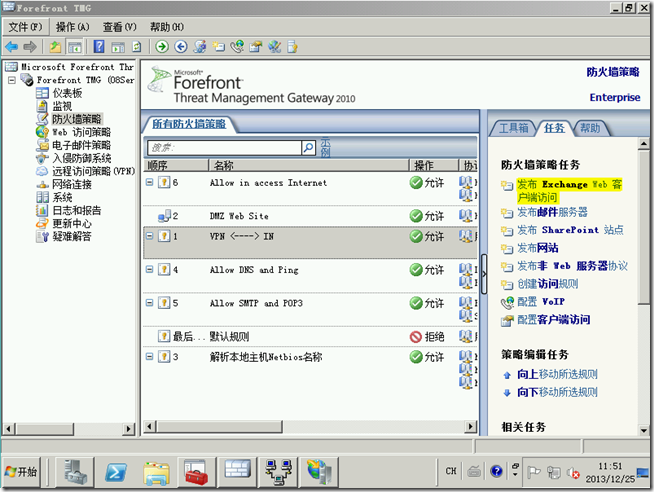Click the create access rule toolbar icon
This screenshot has width=654, height=492.
pyautogui.click(x=218, y=47)
